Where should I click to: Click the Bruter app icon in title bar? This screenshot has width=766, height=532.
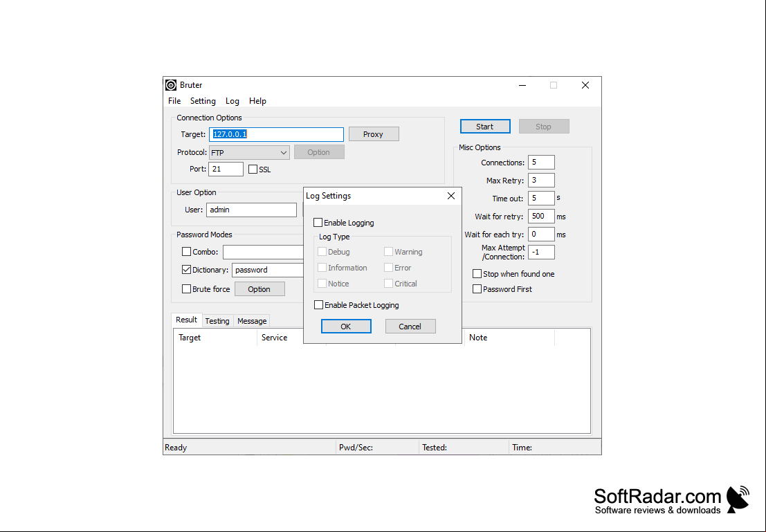coord(170,85)
